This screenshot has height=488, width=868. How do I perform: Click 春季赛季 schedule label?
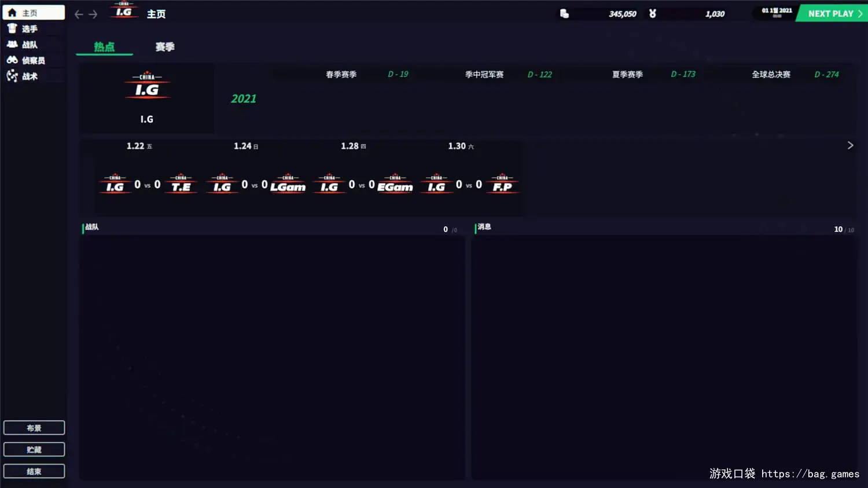[341, 74]
